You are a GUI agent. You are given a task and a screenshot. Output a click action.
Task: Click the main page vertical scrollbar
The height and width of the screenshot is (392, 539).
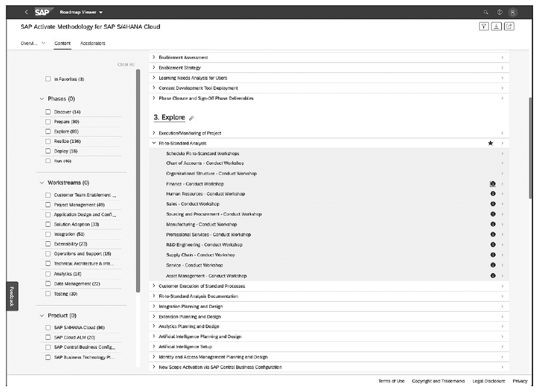[530, 148]
